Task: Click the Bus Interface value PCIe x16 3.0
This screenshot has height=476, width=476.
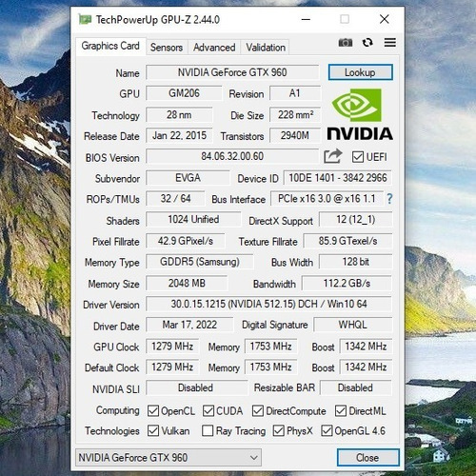Action: (327, 199)
